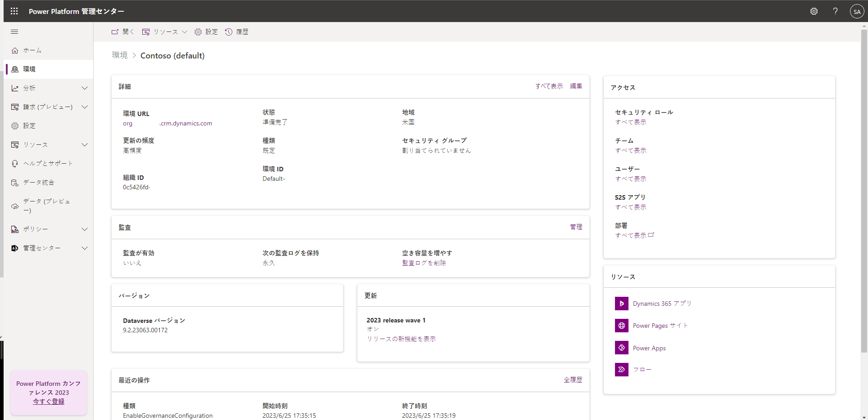Expand the ポリシー chevron
Screen dimensions: 868x420
(85, 229)
